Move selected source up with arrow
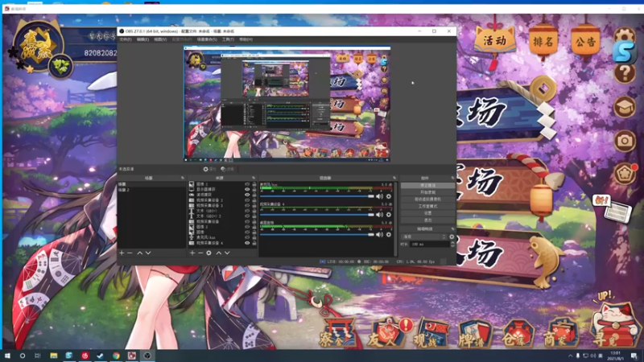The height and width of the screenshot is (362, 644). [x=218, y=253]
